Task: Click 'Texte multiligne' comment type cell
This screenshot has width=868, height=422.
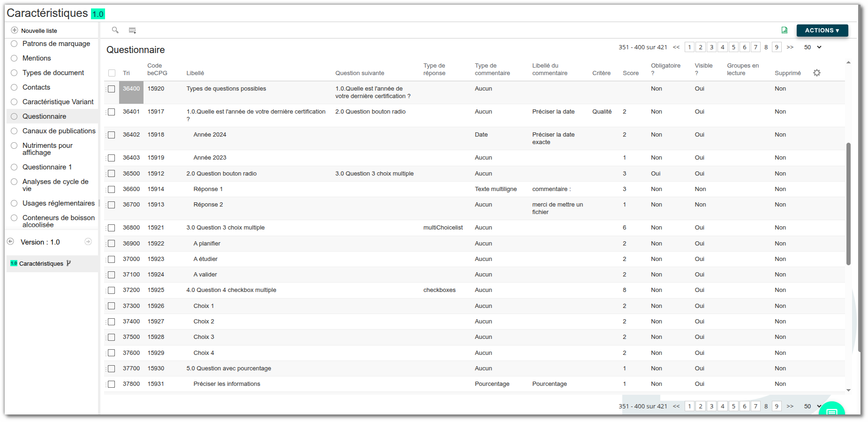Action: pyautogui.click(x=496, y=189)
